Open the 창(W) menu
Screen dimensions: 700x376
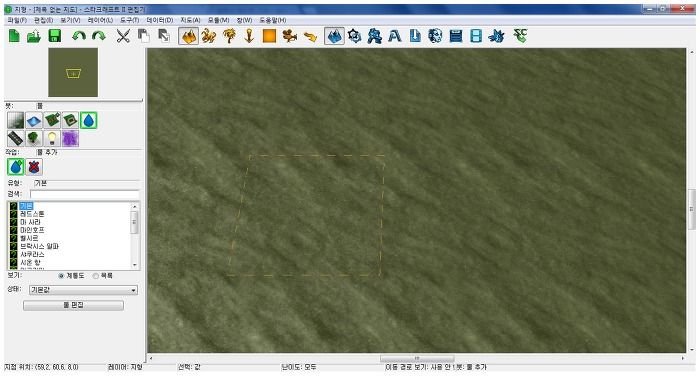click(x=244, y=21)
